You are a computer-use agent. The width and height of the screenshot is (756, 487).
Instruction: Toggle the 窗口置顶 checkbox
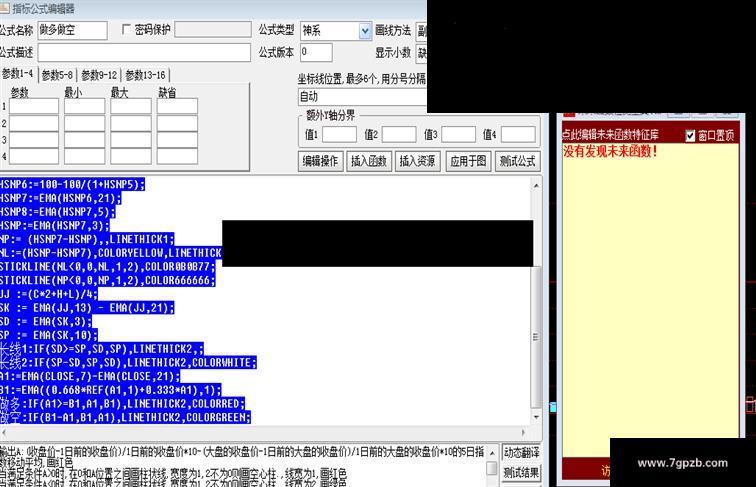pyautogui.click(x=690, y=135)
